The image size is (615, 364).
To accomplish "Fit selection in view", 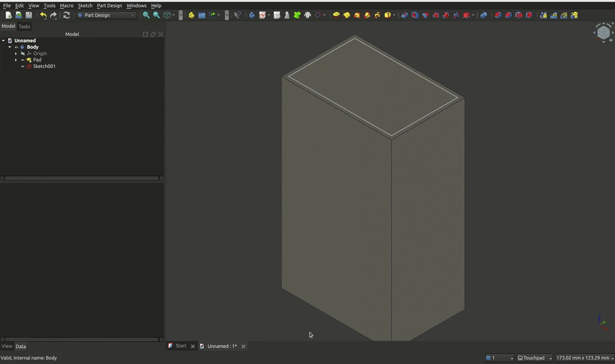I will (x=156, y=15).
